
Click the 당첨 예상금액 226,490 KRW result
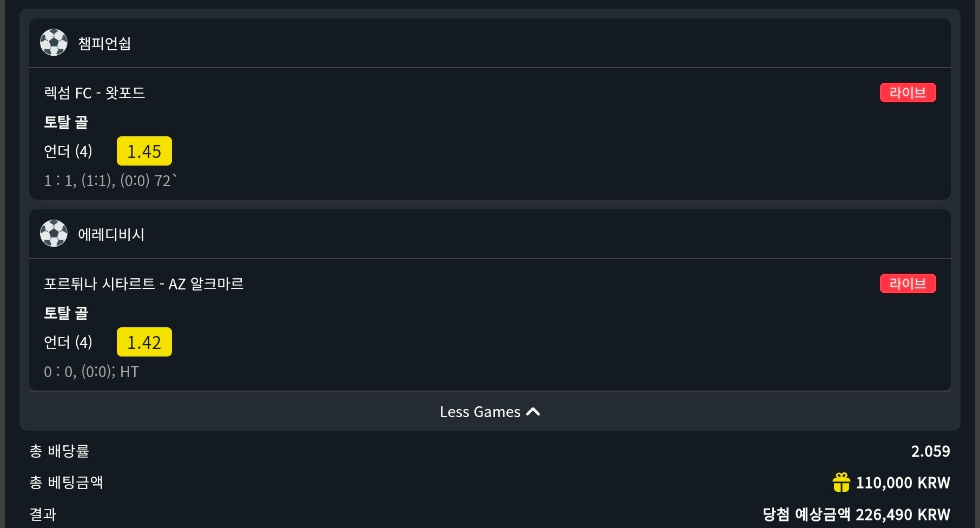click(x=856, y=514)
